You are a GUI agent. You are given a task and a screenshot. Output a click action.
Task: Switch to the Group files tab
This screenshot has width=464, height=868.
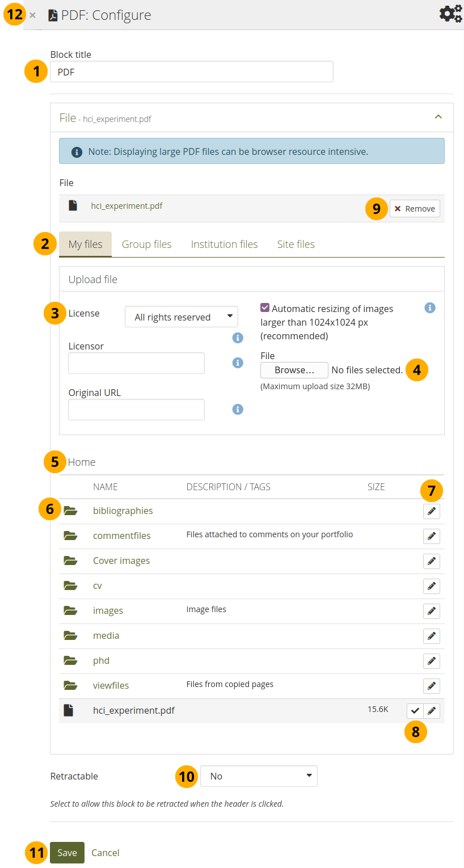click(x=146, y=245)
